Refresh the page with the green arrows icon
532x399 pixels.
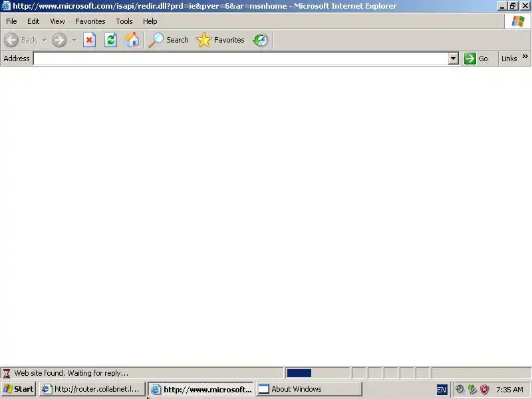pos(110,40)
